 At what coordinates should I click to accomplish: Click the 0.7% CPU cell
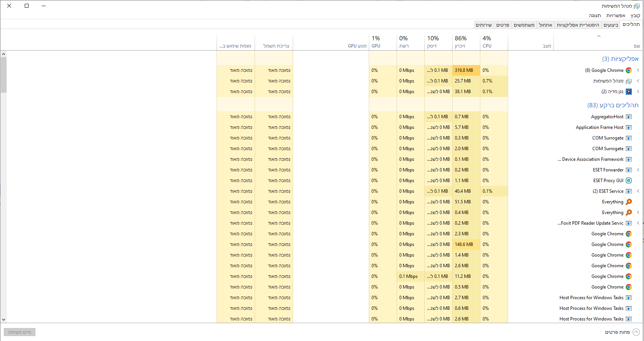[494, 81]
